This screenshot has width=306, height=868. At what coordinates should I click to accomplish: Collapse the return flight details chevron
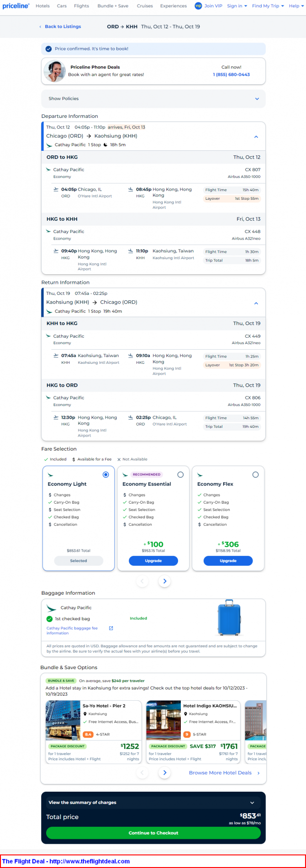(256, 303)
